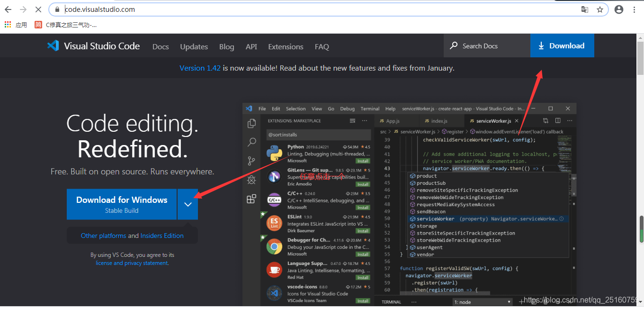644x309 pixels.
Task: Open the Chrome profile avatar
Action: [x=619, y=9]
